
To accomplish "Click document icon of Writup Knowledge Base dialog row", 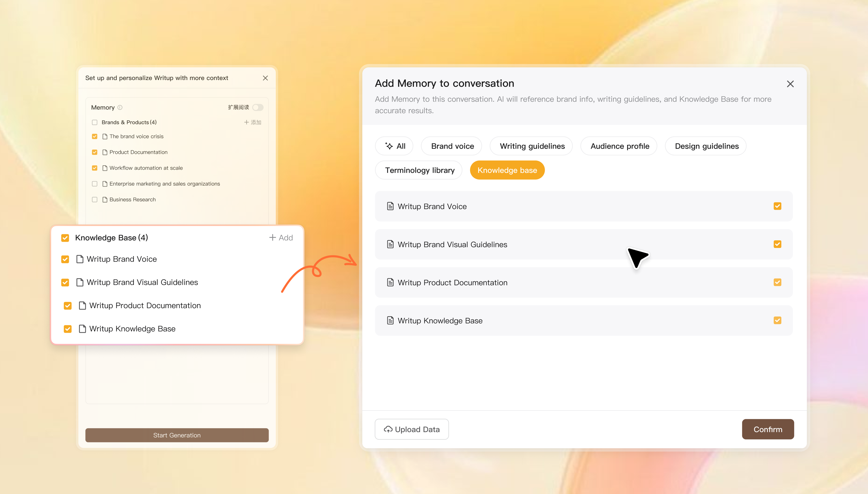I will tap(390, 320).
